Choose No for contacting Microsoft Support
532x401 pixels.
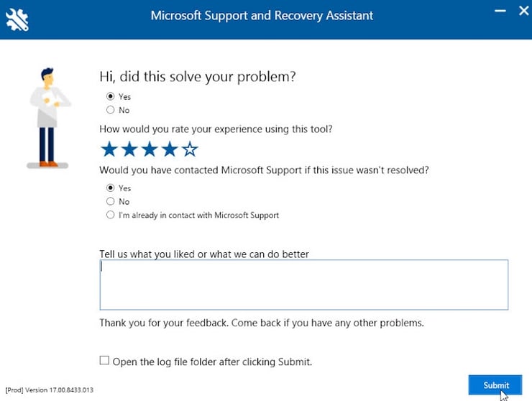pyautogui.click(x=111, y=202)
